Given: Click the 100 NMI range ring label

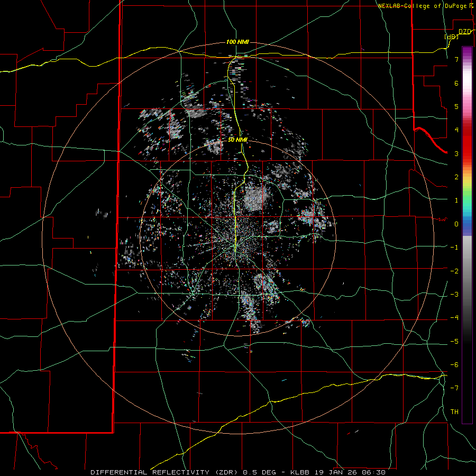Looking at the screenshot, I should pyautogui.click(x=237, y=42).
